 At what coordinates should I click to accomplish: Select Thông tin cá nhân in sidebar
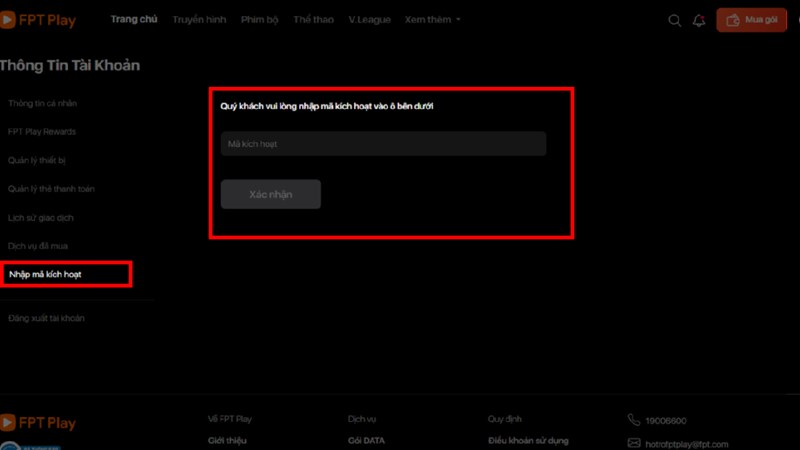pyautogui.click(x=42, y=103)
